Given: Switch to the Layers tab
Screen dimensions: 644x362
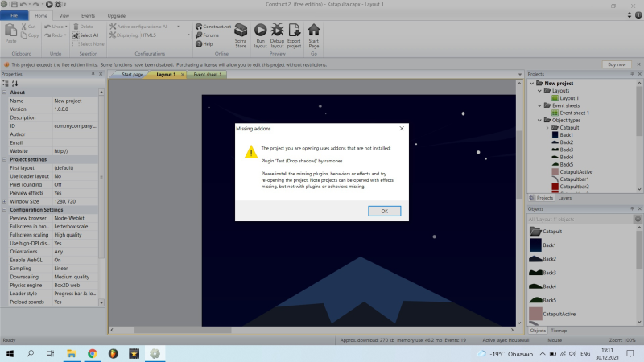Looking at the screenshot, I should click(565, 198).
